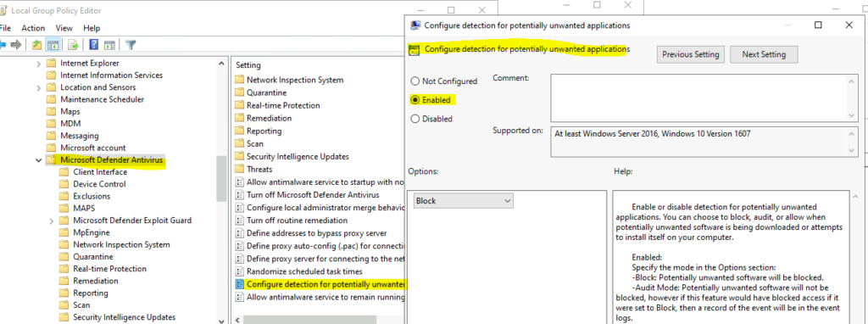
Task: Expand the Location and Sensors node
Action: tap(38, 87)
